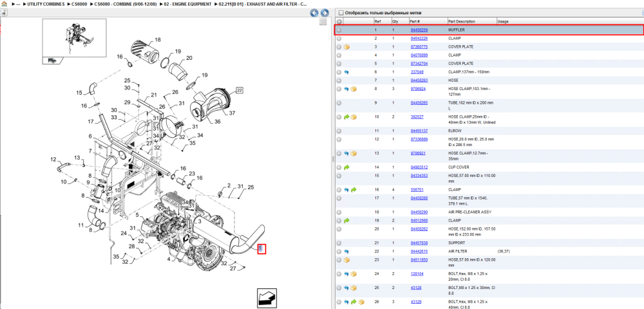Open the panel toggle icon below Home
644x309 pixels.
4,13
